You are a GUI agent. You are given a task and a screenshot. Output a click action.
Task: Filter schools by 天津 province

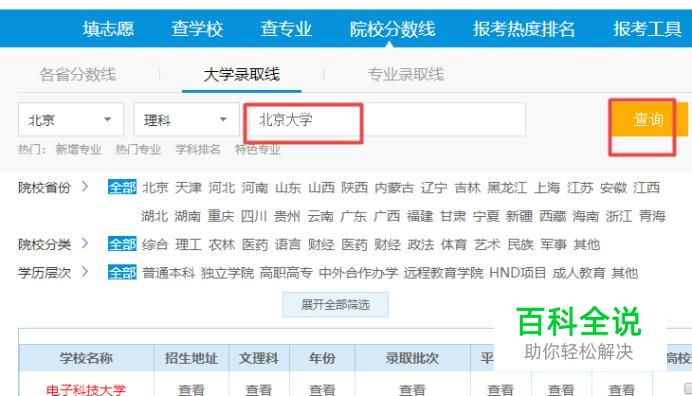[x=188, y=188]
